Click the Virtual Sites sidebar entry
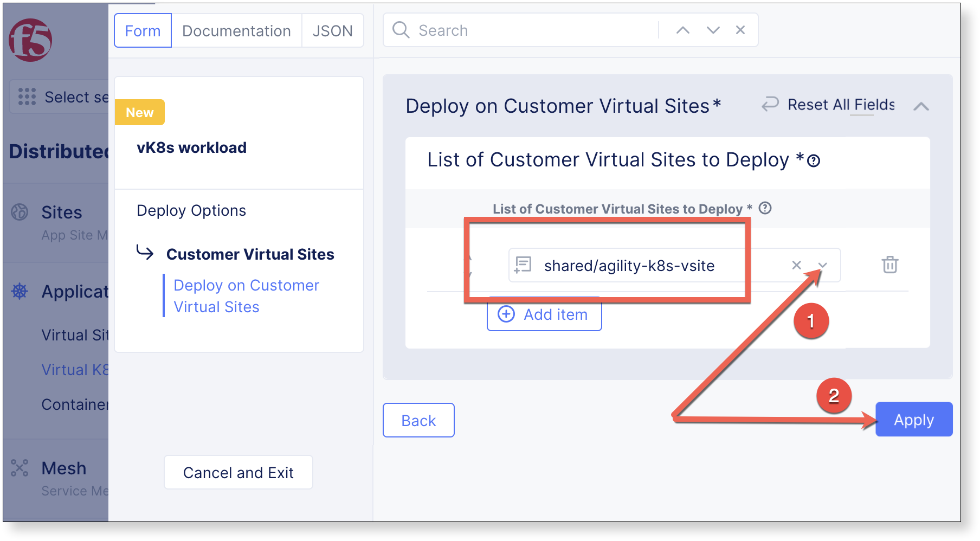The height and width of the screenshot is (541, 980). pos(75,335)
